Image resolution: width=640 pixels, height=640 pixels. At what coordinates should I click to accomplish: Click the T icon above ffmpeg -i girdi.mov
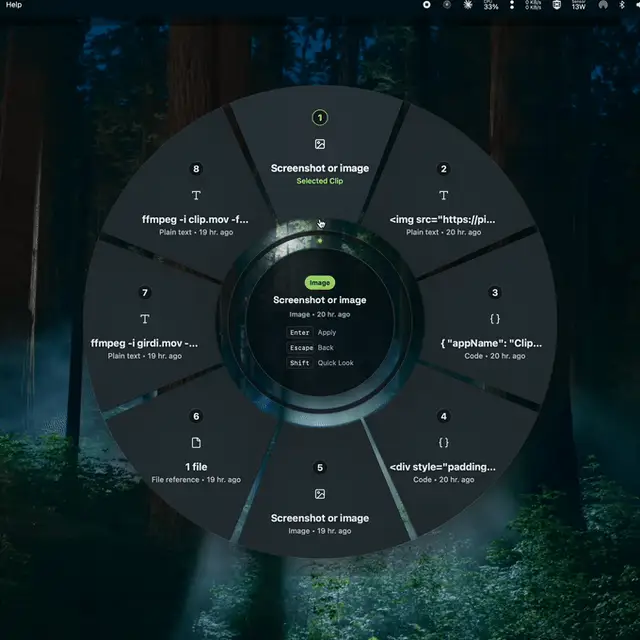pos(144,319)
